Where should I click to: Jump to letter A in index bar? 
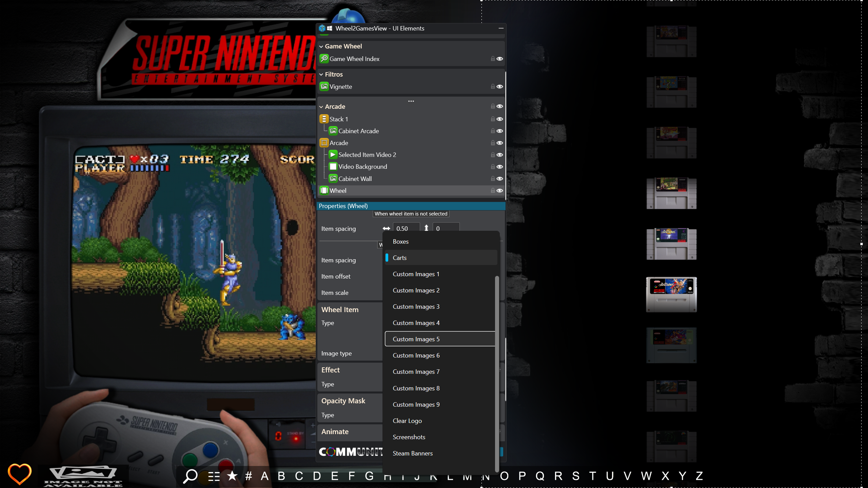264,476
